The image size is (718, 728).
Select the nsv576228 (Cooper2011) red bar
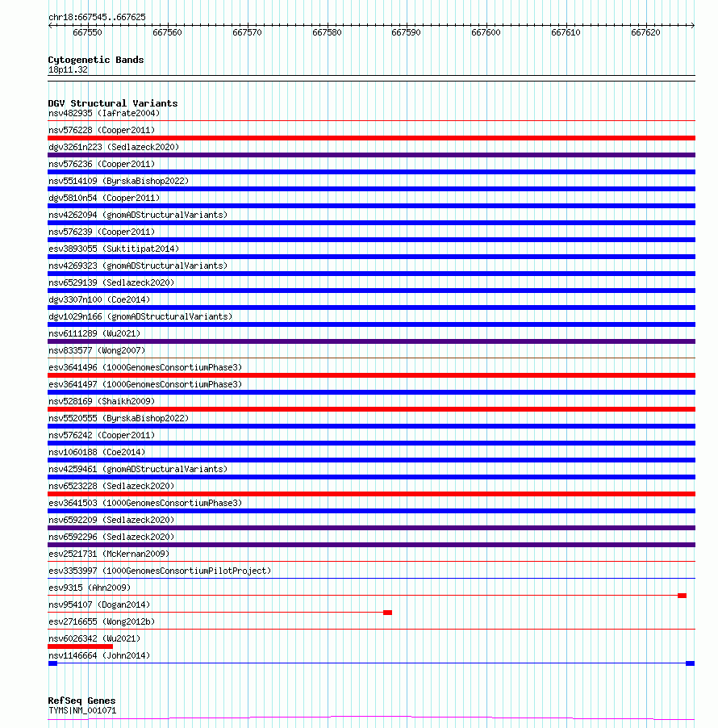coord(371,138)
